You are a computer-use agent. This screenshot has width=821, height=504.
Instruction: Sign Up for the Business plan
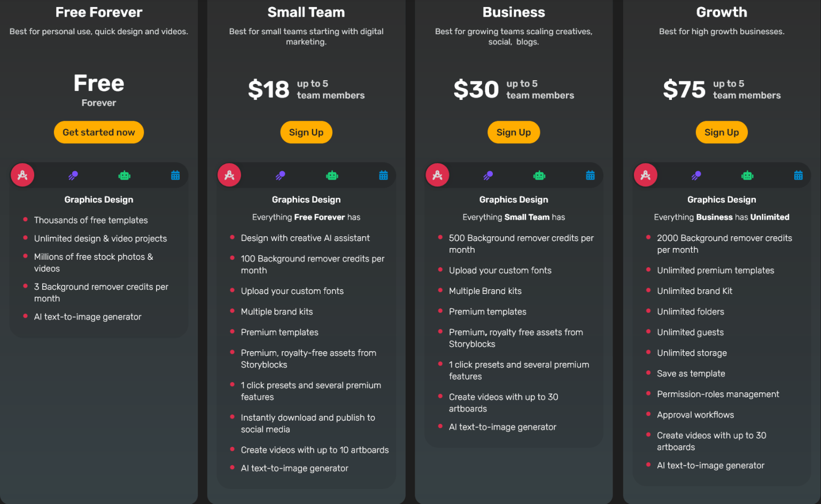(x=513, y=132)
